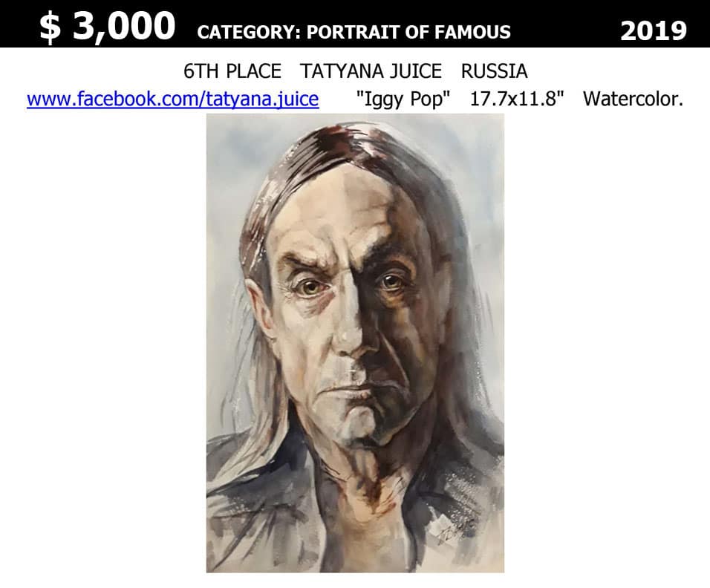The height and width of the screenshot is (588, 710).
Task: Click the $ 3,000 prize amount
Action: click(107, 26)
